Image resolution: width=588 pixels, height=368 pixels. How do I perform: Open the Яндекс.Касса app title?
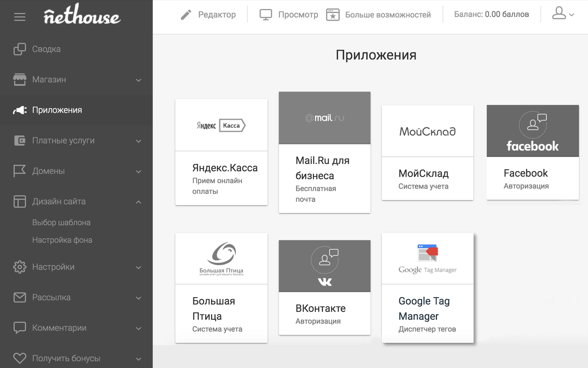(x=225, y=168)
